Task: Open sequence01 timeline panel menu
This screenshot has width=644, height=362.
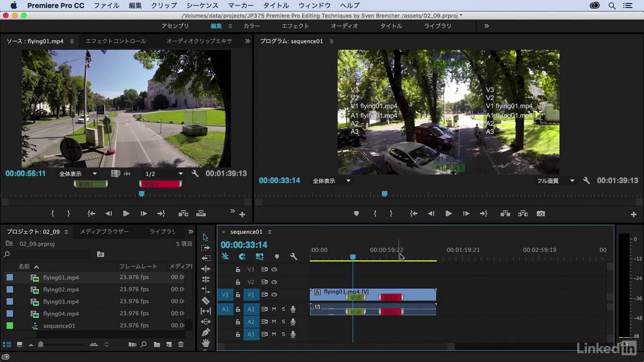Action: pos(270,232)
